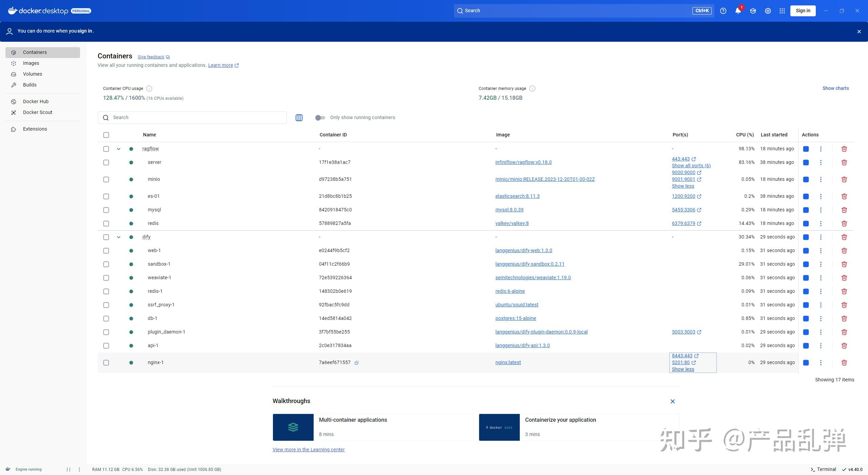Collapse the dify container group
Screen dimensions: 868x475
click(x=119, y=237)
